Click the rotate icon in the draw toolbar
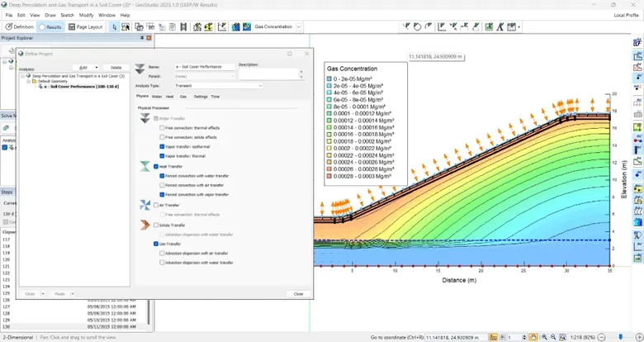 click(417, 27)
